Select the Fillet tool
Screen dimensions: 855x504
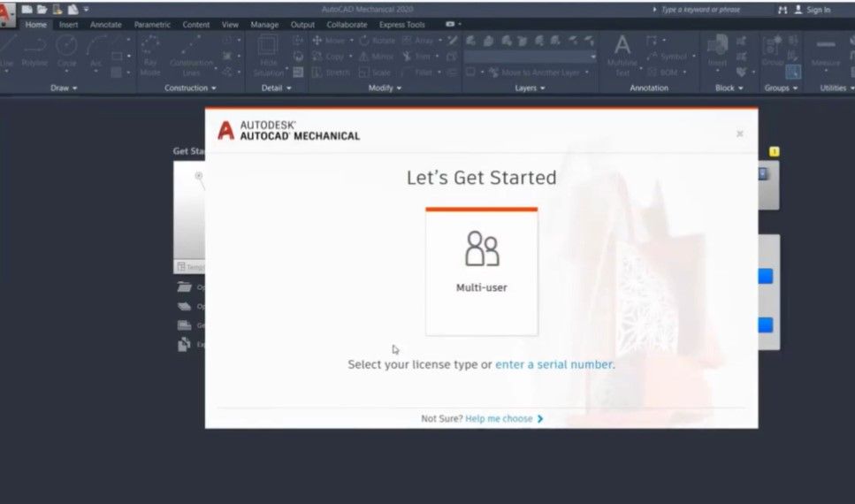click(x=417, y=72)
